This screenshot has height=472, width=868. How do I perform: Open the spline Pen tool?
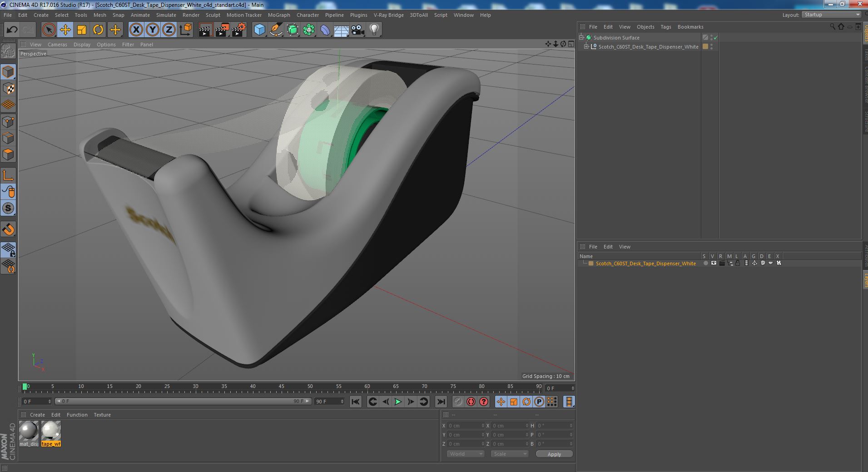pyautogui.click(x=276, y=30)
